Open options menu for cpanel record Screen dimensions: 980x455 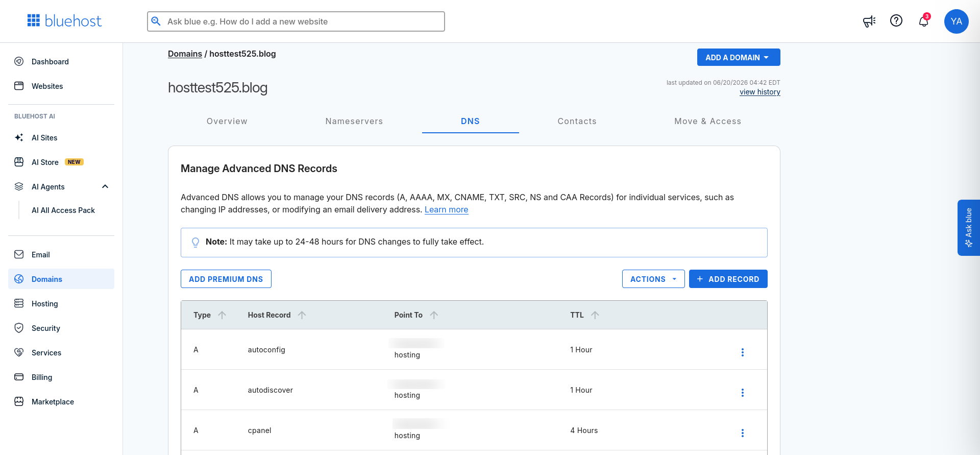tap(743, 433)
